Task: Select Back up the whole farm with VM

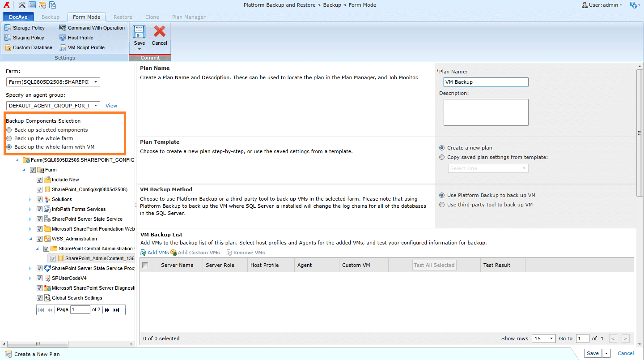Action: [x=9, y=147]
